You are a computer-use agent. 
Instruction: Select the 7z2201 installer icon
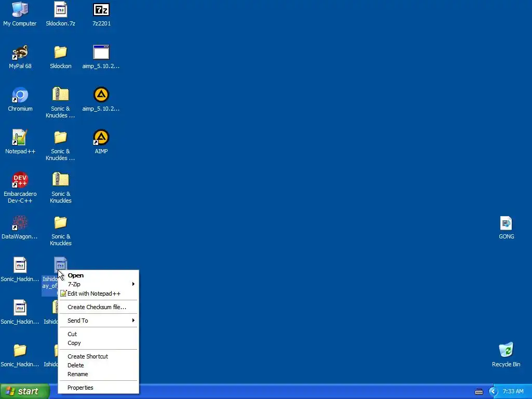[101, 14]
